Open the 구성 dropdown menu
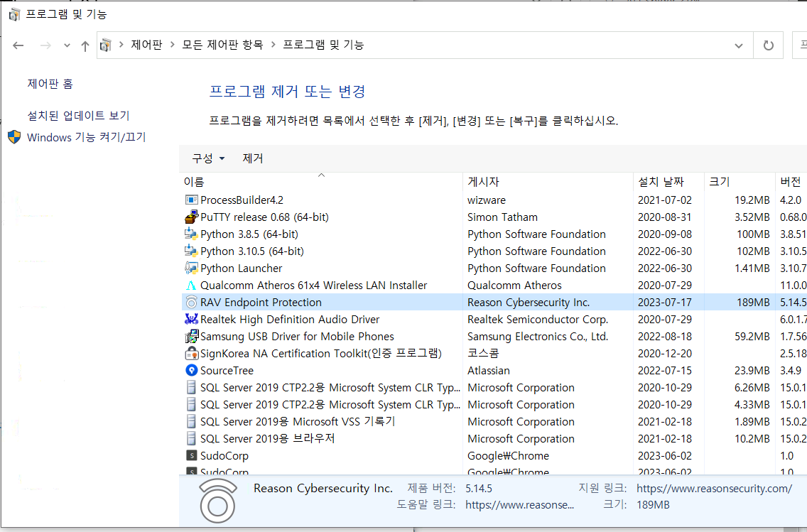Screen dimensions: 807x532 [x=208, y=158]
